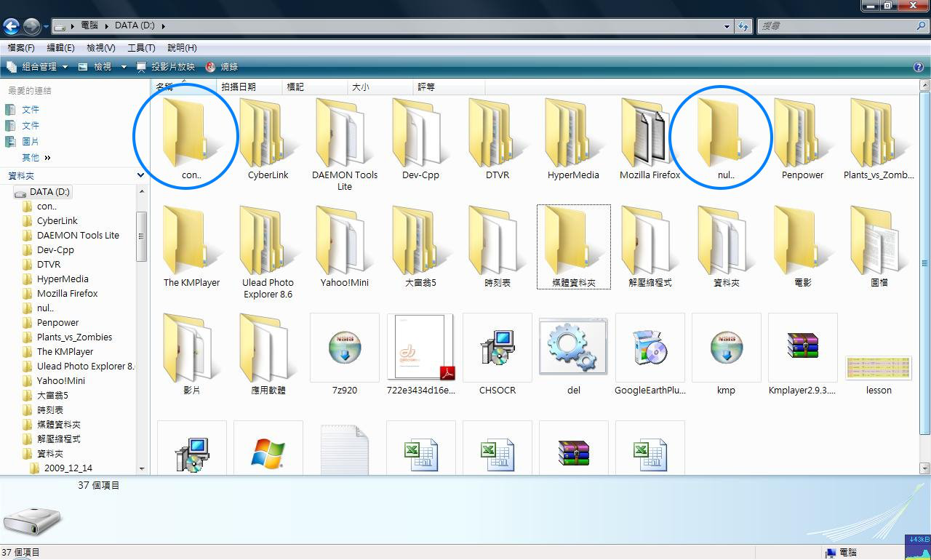Select Plants_vs_Zombies in the folder tree
The height and width of the screenshot is (560, 931).
pyautogui.click(x=74, y=337)
